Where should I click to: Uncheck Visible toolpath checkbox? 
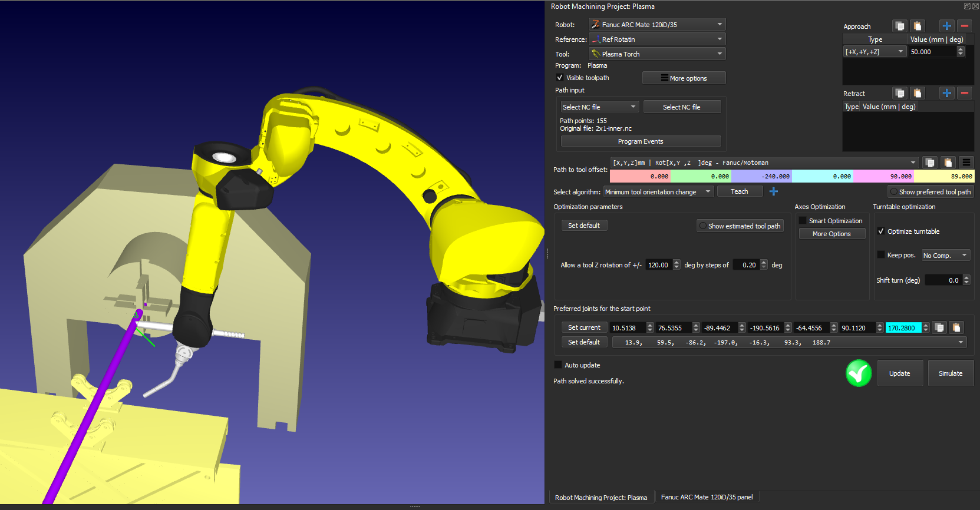click(x=560, y=78)
